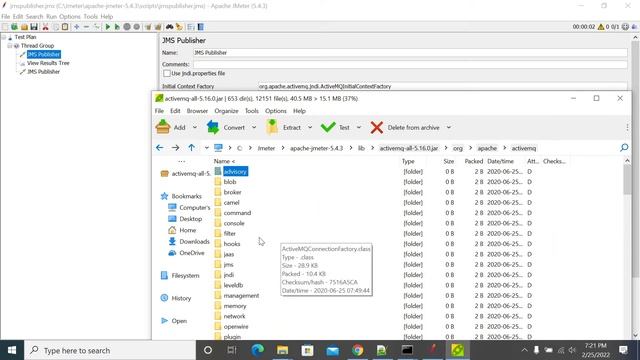Go up one level in PeaZip
The height and width of the screenshot is (360, 640).
191,148
